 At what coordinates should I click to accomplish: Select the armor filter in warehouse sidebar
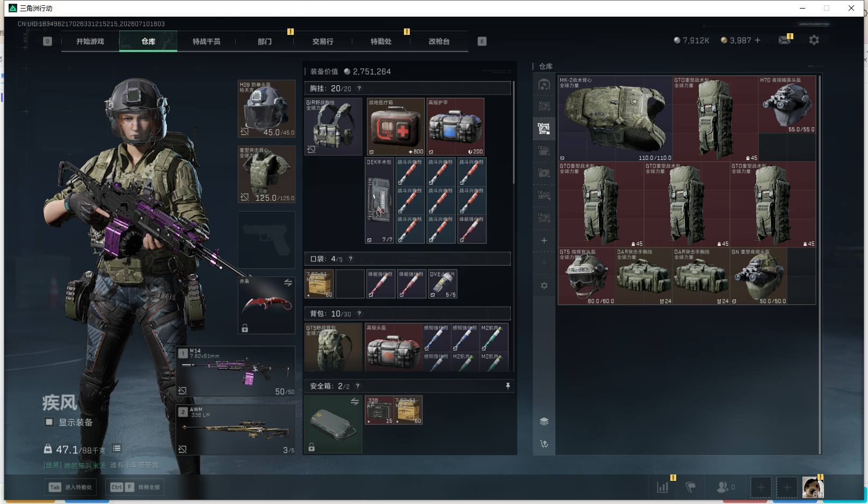pyautogui.click(x=544, y=128)
